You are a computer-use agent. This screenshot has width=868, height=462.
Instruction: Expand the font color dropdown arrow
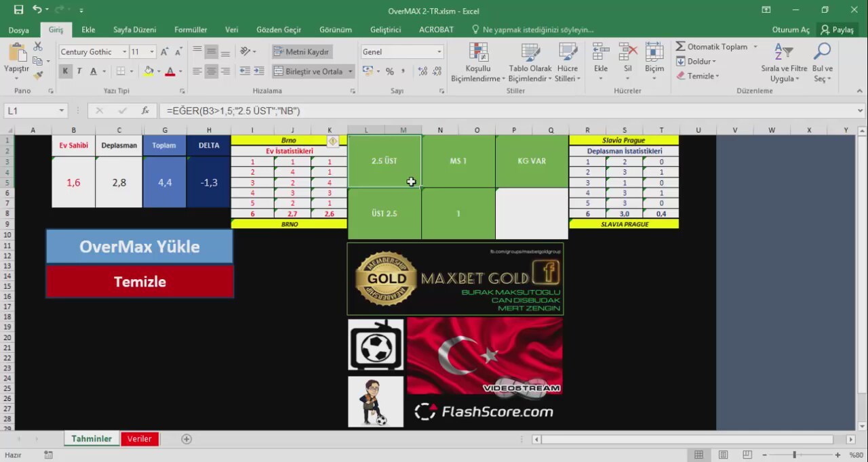pyautogui.click(x=180, y=71)
